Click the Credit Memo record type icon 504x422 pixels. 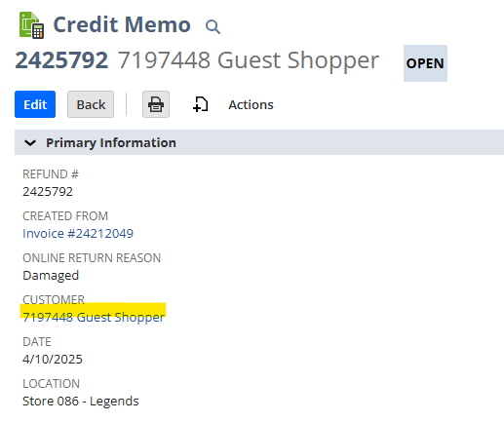(x=31, y=25)
